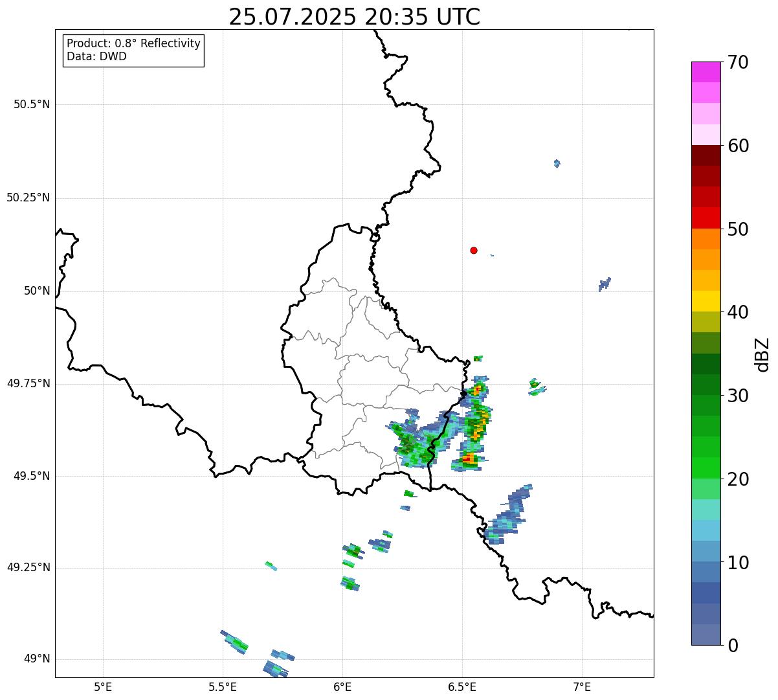
Task: Click the colorbar tick label '20'
Action: click(x=738, y=479)
